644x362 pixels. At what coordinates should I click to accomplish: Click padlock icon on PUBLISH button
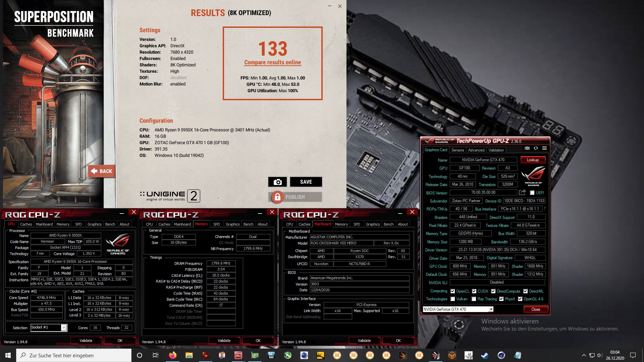pos(277,197)
